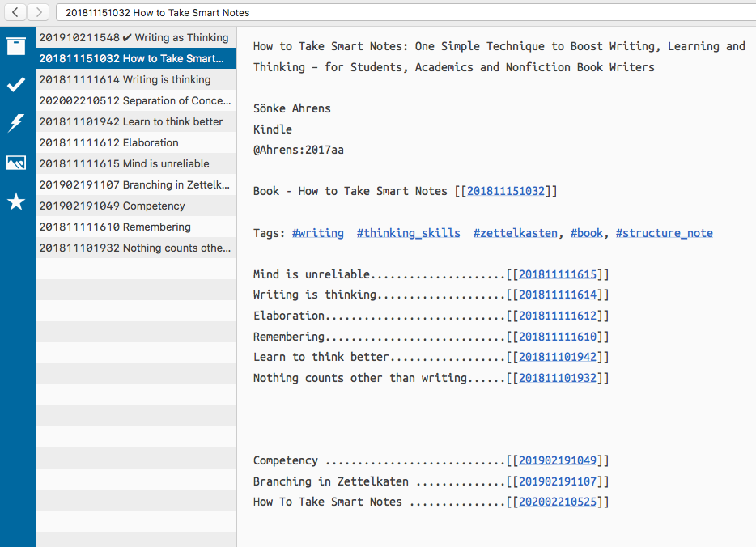Click the author name Sönke Ahrens
Viewport: 756px width, 547px height.
(292, 108)
